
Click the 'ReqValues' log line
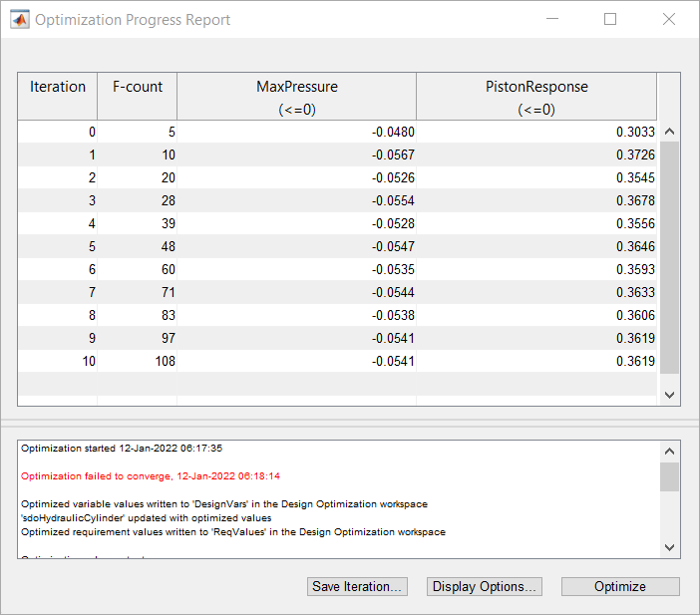coord(233,532)
